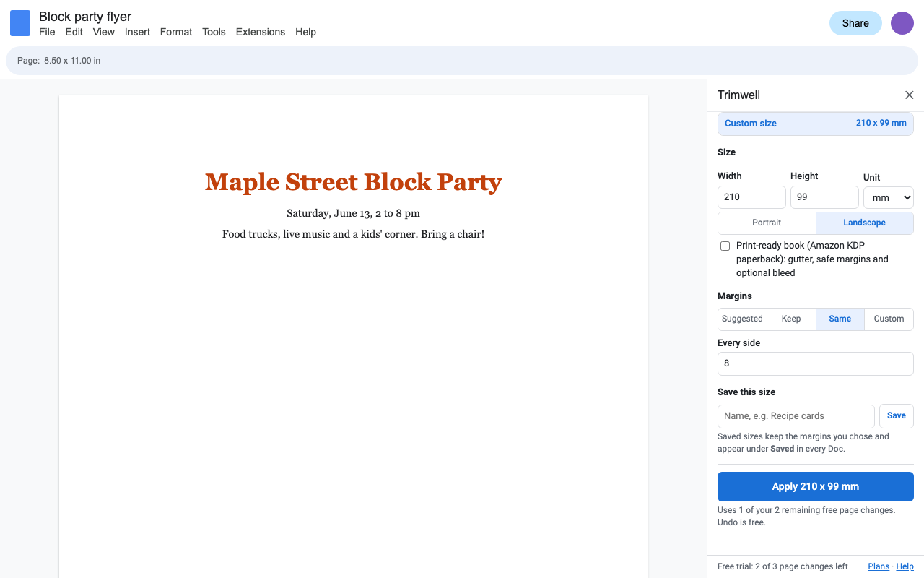The image size is (924, 578).
Task: Click the size name text field
Action: 796,416
